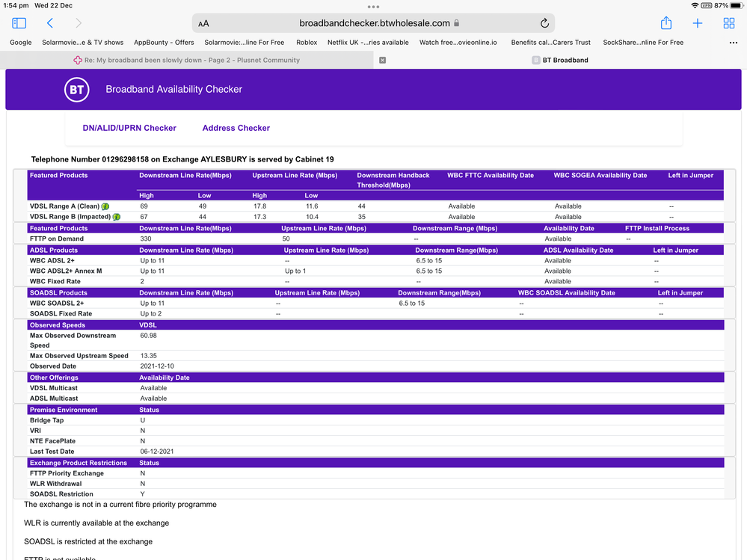
Task: Open VDSL Range B (Impacted) info icon
Action: [117, 217]
